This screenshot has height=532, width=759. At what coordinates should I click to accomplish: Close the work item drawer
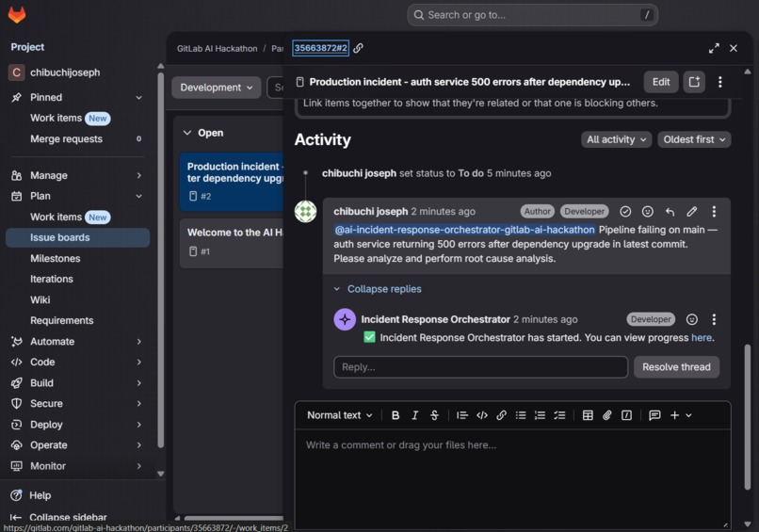coord(734,48)
